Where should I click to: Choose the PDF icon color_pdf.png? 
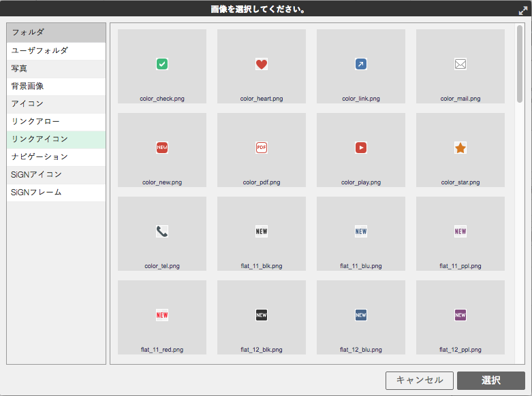pyautogui.click(x=262, y=148)
